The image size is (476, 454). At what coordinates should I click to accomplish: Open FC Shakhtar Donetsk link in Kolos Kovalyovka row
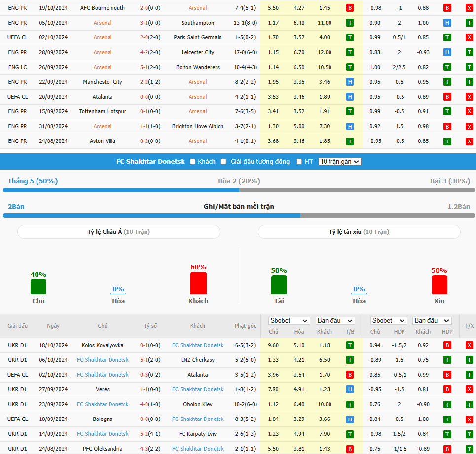[198, 345]
